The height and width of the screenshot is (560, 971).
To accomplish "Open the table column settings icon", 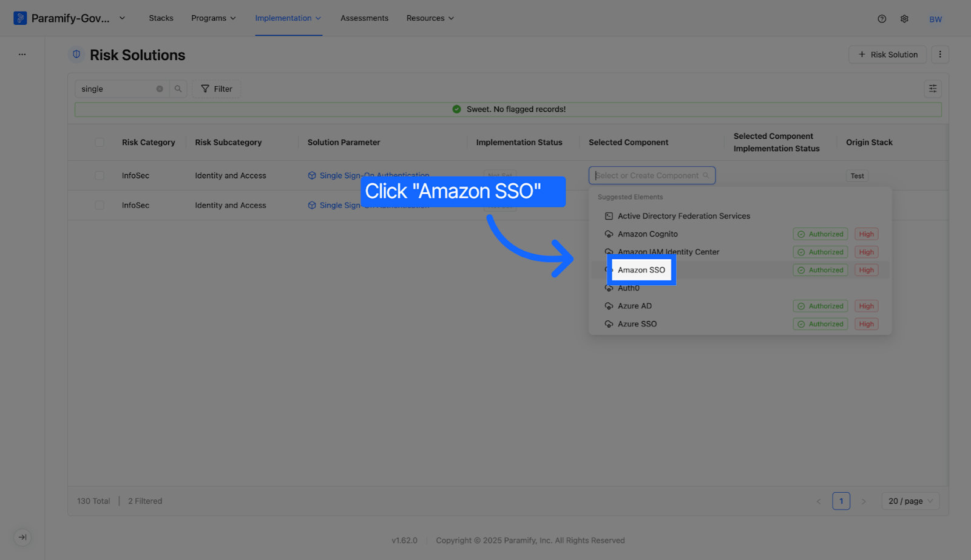I will (x=933, y=89).
